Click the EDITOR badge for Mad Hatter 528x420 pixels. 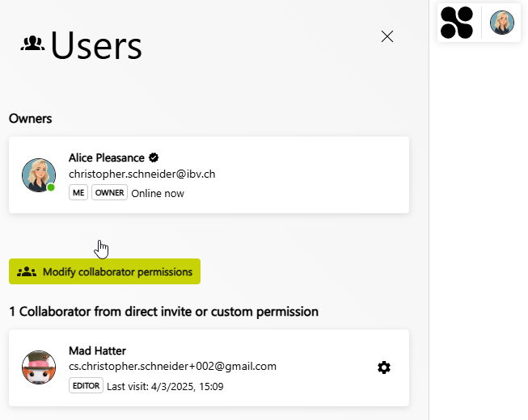click(86, 385)
